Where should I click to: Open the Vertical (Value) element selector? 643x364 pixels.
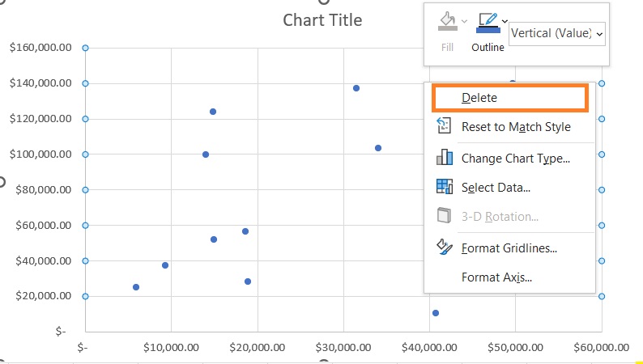(557, 34)
